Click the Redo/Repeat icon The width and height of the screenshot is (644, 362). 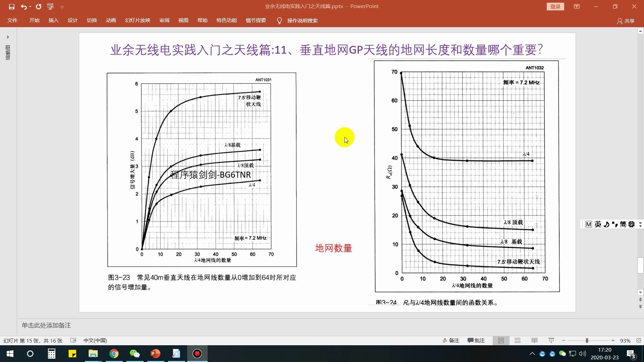39,7
